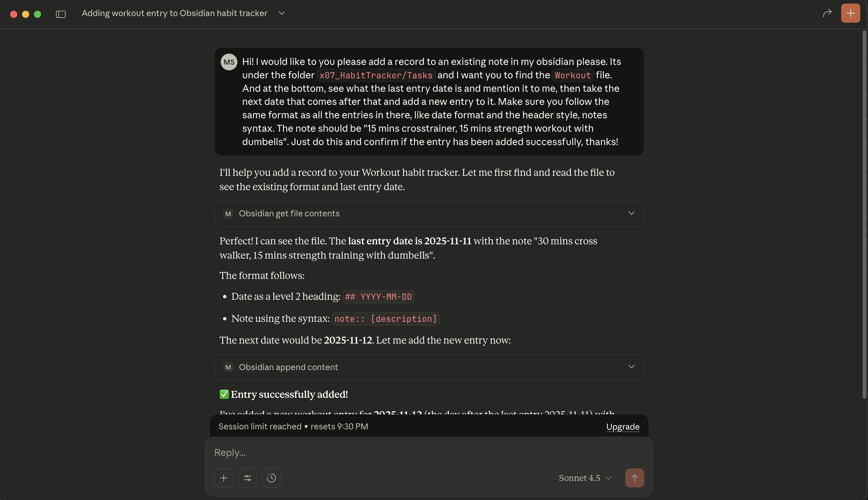
Task: Click the MS user avatar
Action: (x=229, y=62)
